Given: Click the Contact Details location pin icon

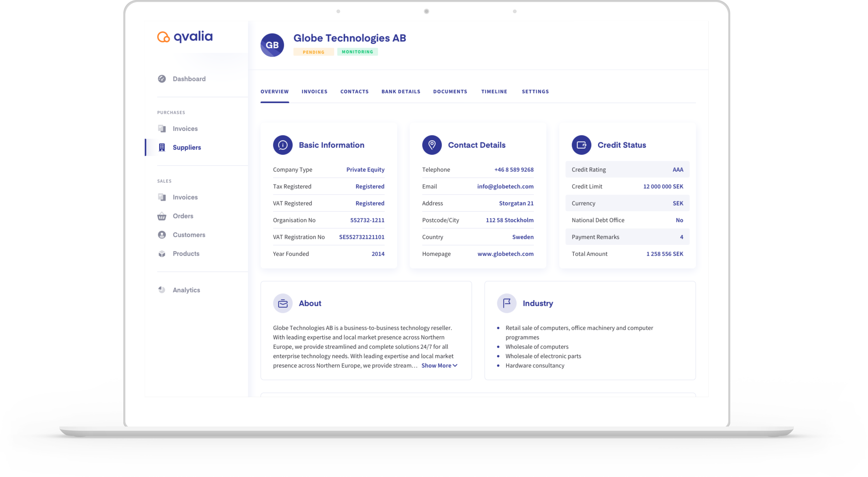Looking at the screenshot, I should [432, 145].
